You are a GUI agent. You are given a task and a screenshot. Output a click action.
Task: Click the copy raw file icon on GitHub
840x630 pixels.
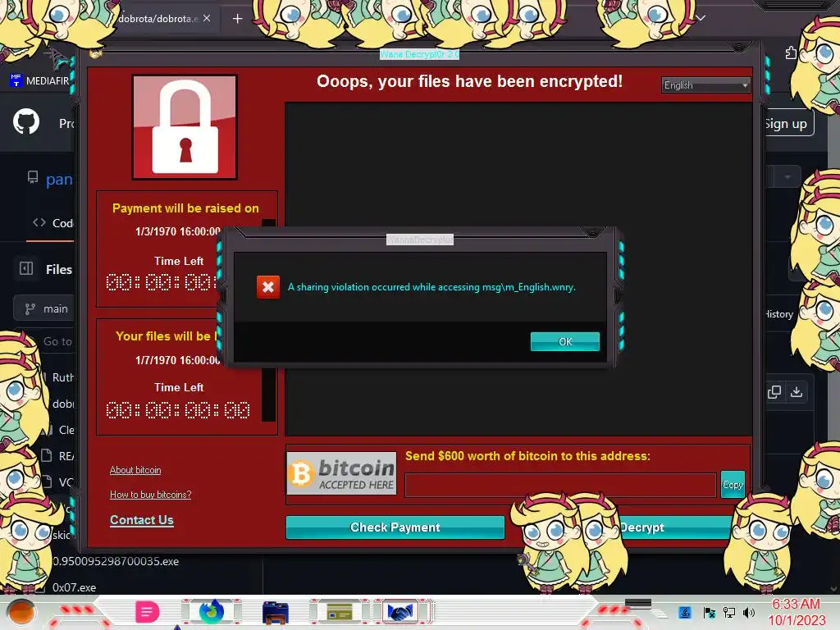click(774, 392)
